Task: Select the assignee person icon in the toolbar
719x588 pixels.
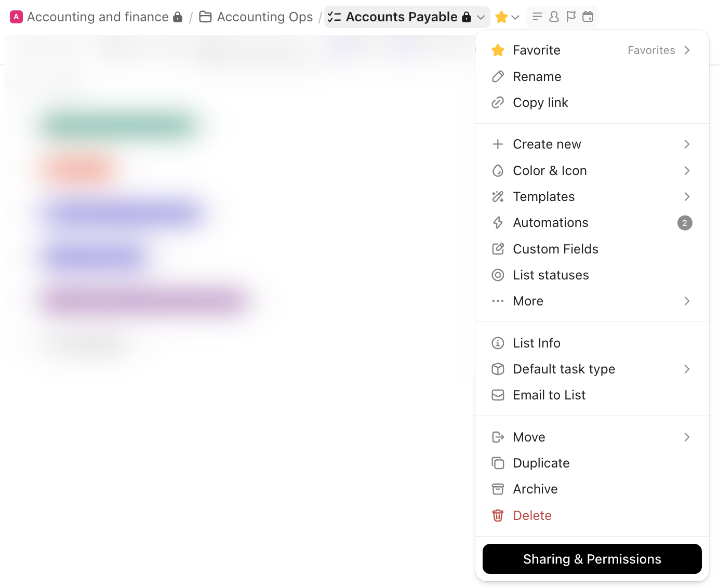Action: pos(554,16)
